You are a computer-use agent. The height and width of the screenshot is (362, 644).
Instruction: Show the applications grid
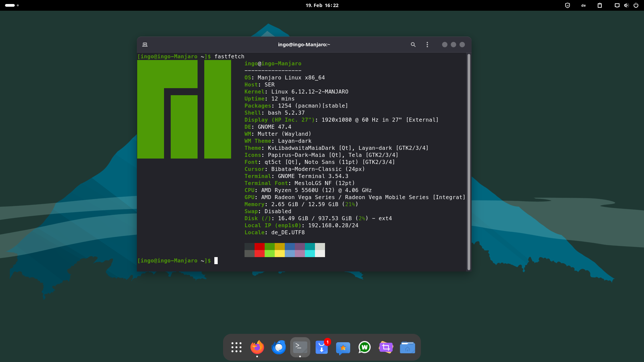[x=236, y=347]
